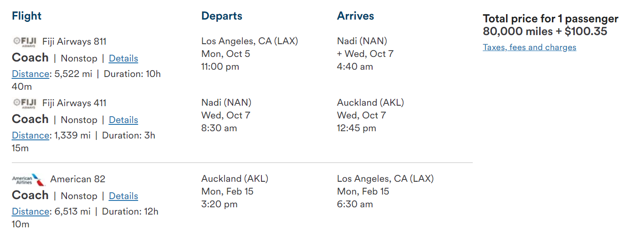View Details for American 82 flight
The height and width of the screenshot is (241, 644).
pyautogui.click(x=123, y=196)
